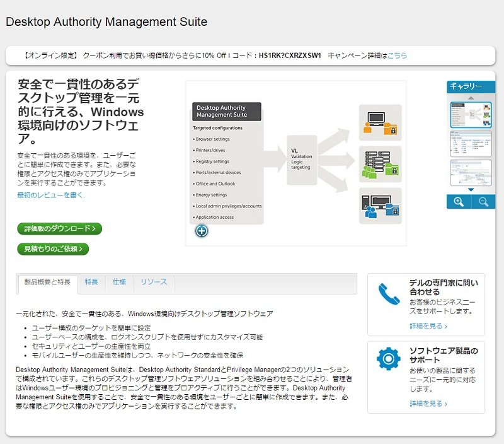Viewport: 504px width, 444px height.
Task: Open the 製品概要と特長 tab
Action: [x=48, y=282]
